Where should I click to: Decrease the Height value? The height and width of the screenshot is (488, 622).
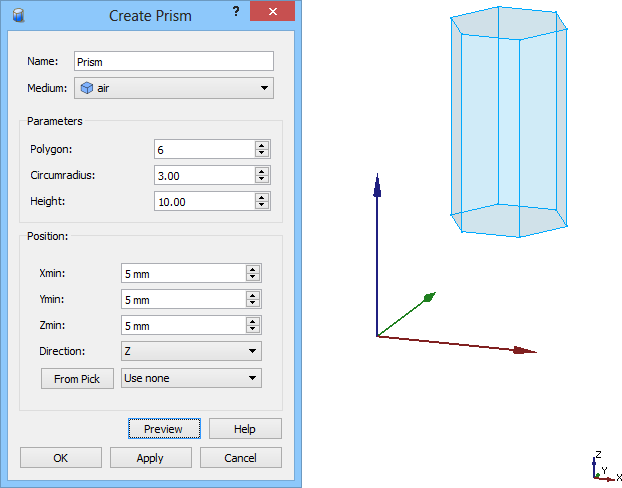pyautogui.click(x=261, y=206)
